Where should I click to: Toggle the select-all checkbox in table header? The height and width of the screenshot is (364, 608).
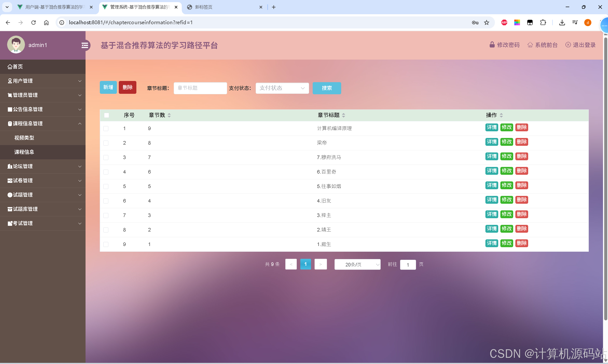pyautogui.click(x=106, y=115)
